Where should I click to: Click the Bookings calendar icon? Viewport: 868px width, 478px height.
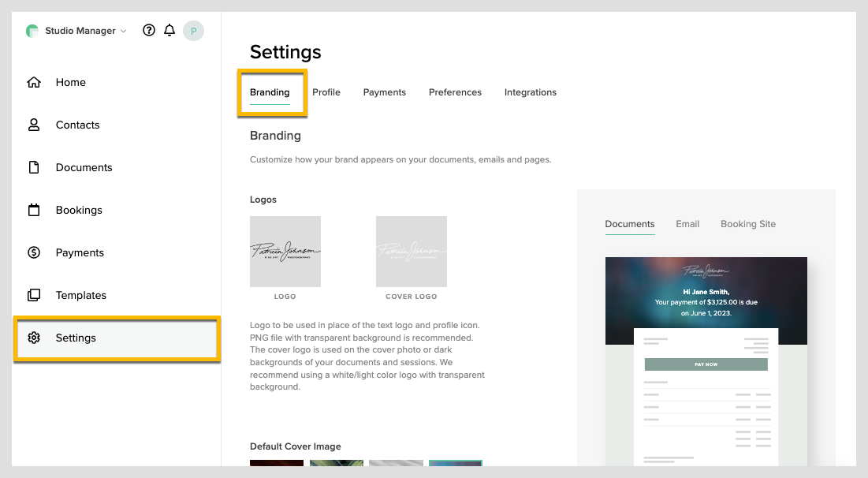tap(34, 210)
